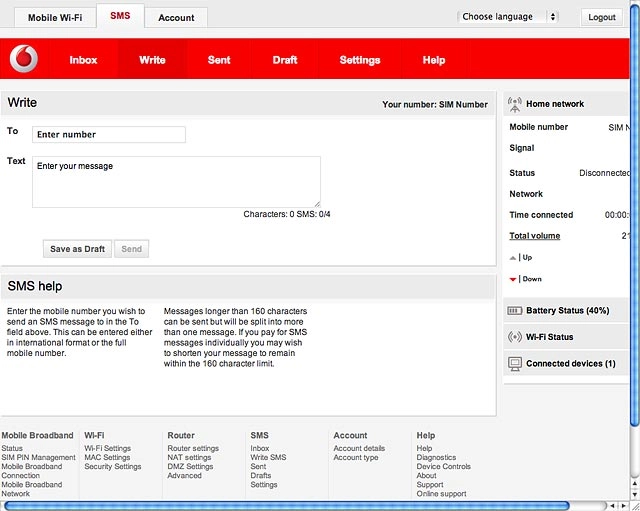640x511 pixels.
Task: Click the Enter number input field
Action: point(109,135)
